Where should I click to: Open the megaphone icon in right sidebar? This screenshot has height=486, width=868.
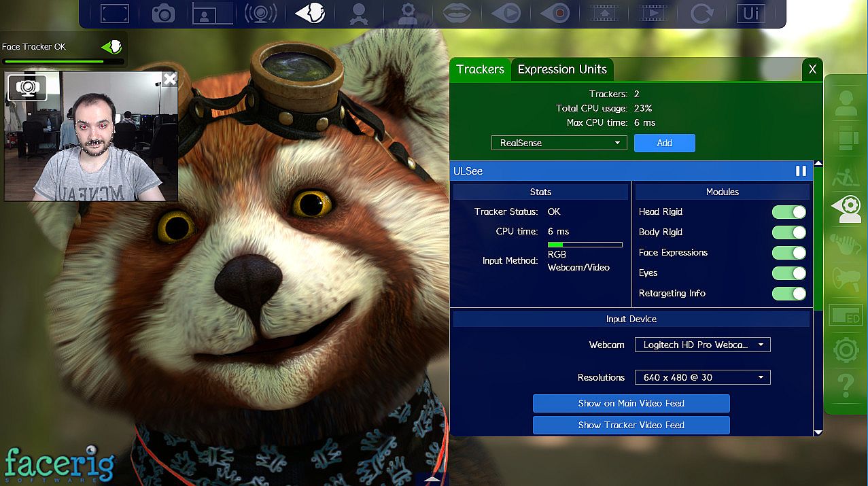(846, 280)
